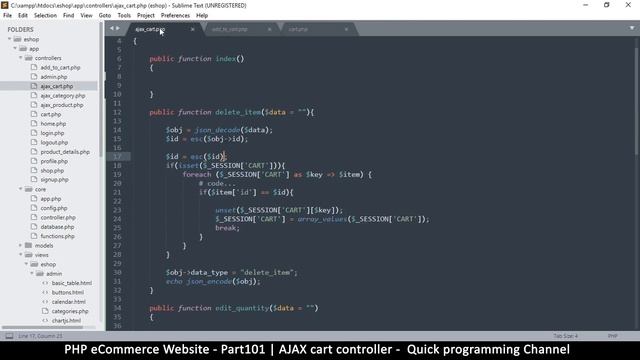Viewport: 640px width, 360px height.
Task: Open the Project menu
Action: tap(146, 16)
